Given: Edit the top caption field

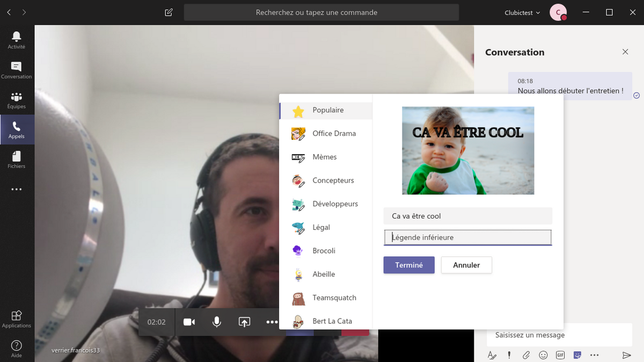Looking at the screenshot, I should click(468, 216).
